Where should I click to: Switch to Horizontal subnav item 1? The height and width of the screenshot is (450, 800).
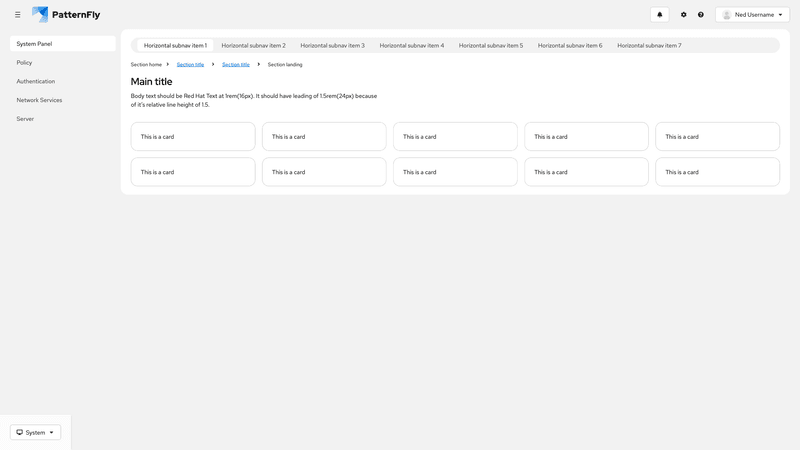(x=175, y=45)
